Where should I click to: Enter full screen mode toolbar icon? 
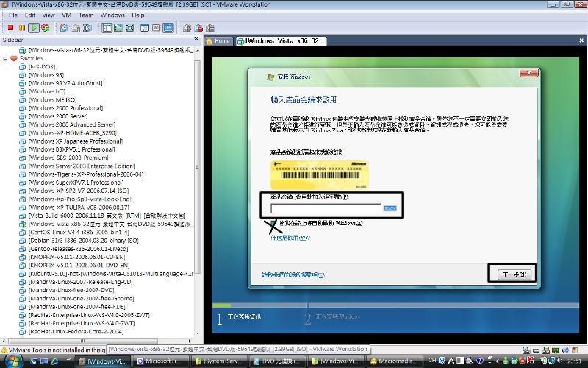[x=130, y=28]
